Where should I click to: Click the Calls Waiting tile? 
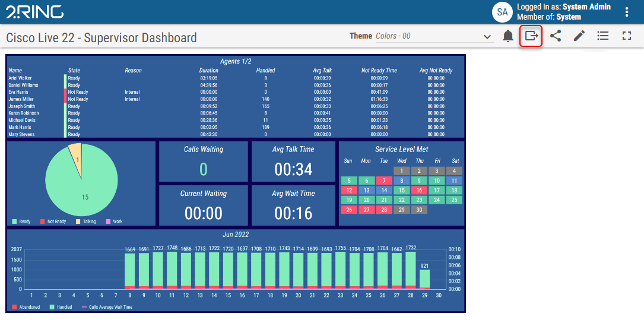click(x=204, y=162)
